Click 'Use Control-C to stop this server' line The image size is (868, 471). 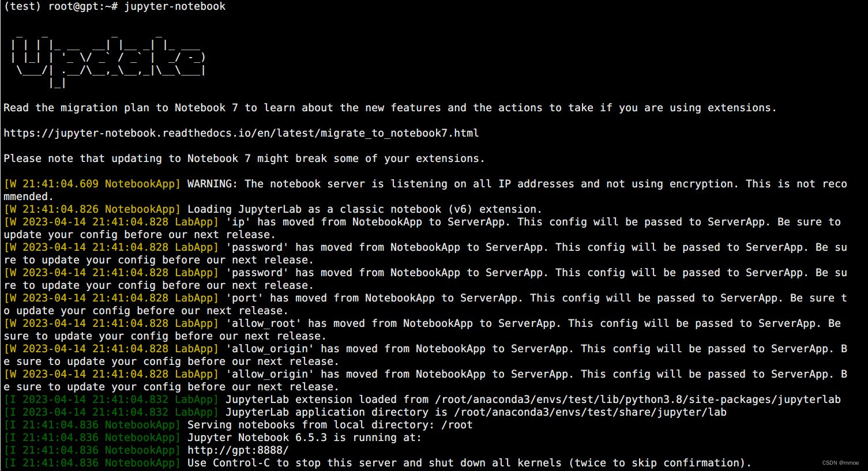[469, 463]
